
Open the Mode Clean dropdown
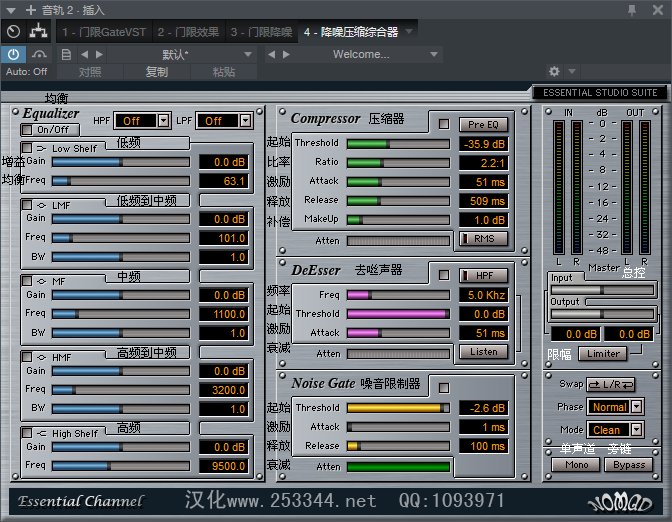[x=615, y=429]
